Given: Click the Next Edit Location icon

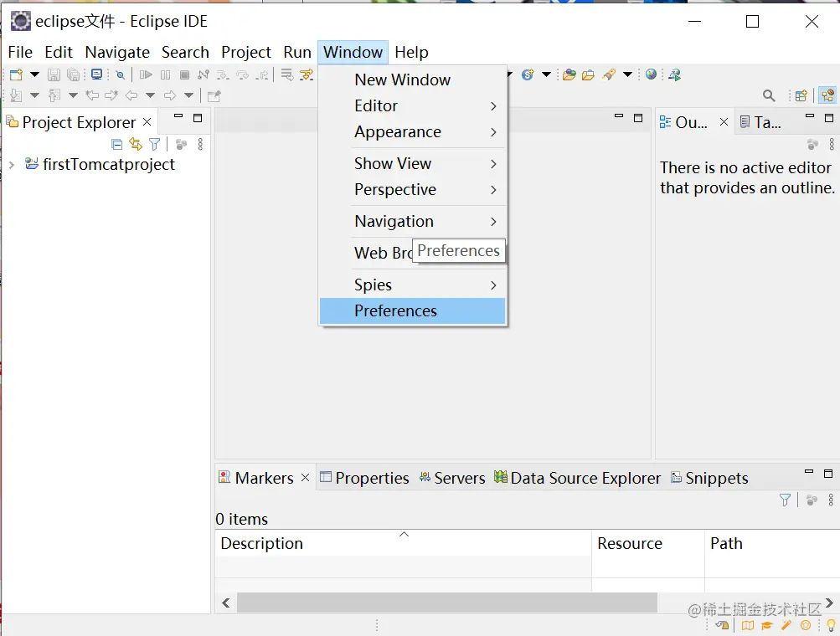Looking at the screenshot, I should pyautogui.click(x=111, y=96).
